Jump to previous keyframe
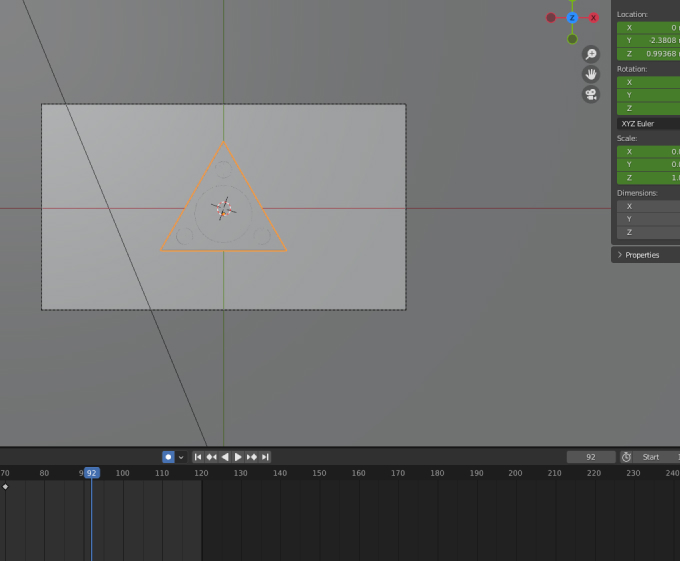Screen dimensions: 680x561 pos(211,457)
